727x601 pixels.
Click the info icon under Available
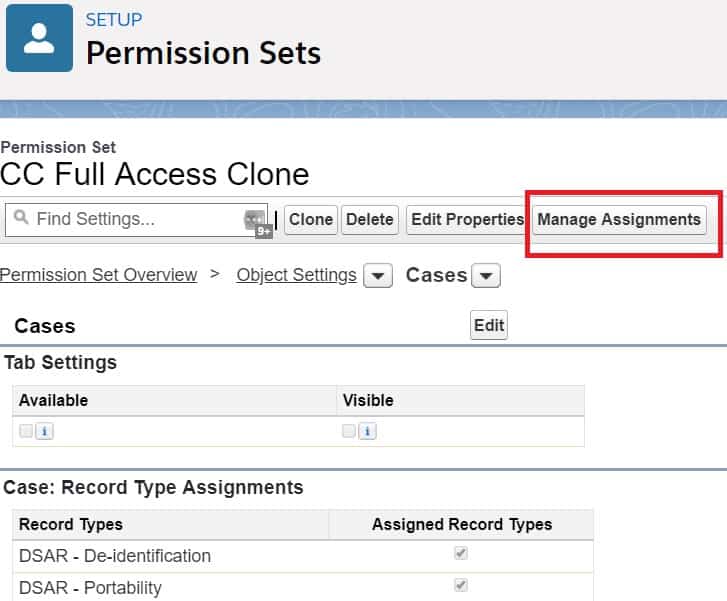click(46, 431)
